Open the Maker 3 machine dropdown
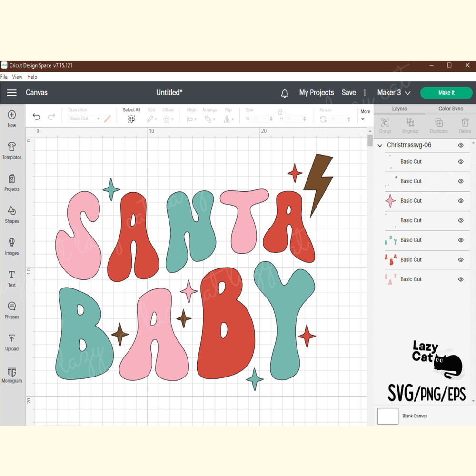 [x=393, y=93]
